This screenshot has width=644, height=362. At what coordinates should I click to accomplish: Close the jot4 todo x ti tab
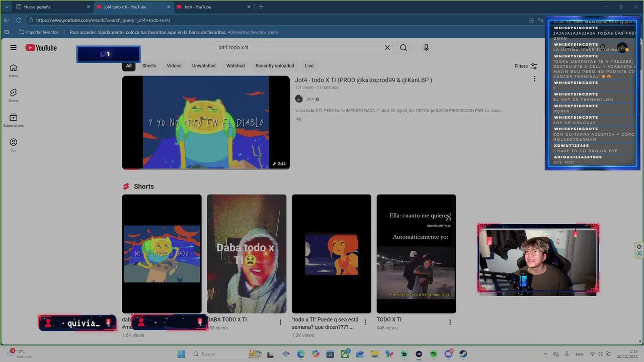(x=169, y=7)
